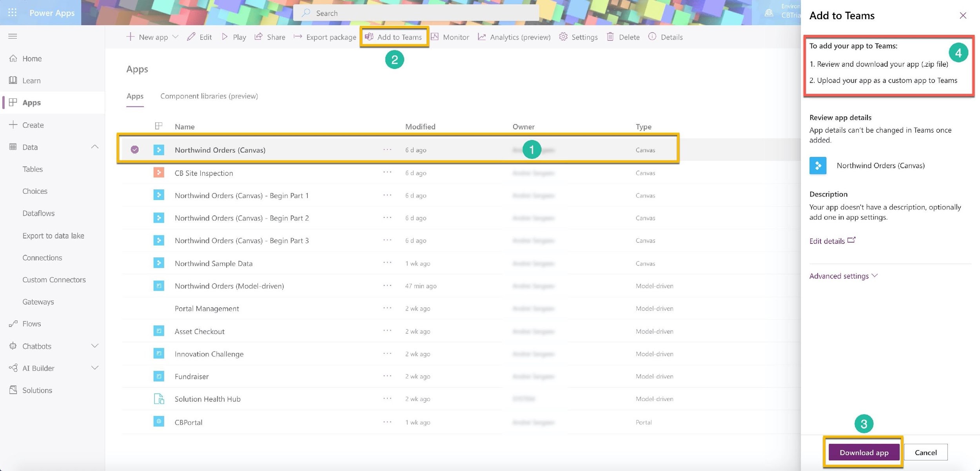
Task: Click the Monitor icon in toolbar
Action: pyautogui.click(x=436, y=36)
